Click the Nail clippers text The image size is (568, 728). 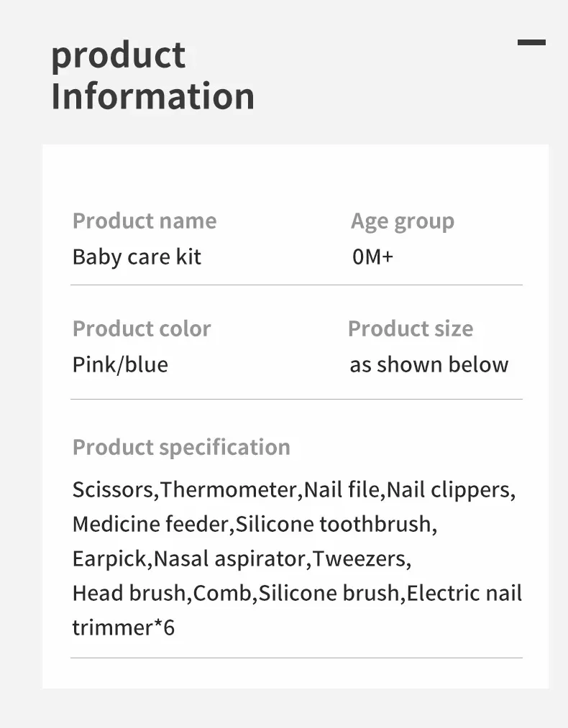click(450, 490)
